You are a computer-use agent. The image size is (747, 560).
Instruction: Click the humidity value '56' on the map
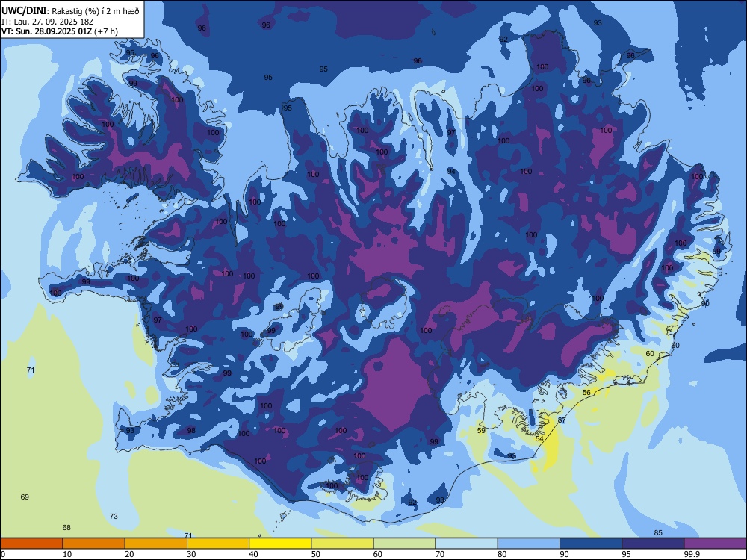click(x=587, y=393)
